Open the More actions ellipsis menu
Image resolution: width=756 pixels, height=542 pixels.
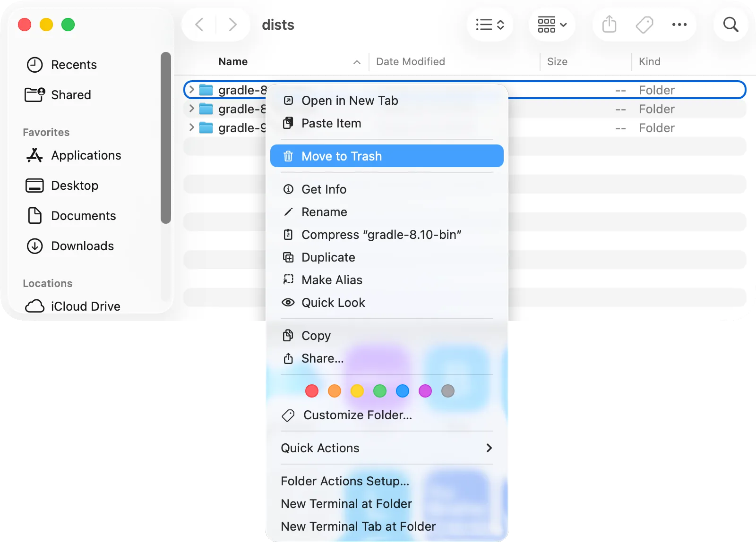pos(679,25)
